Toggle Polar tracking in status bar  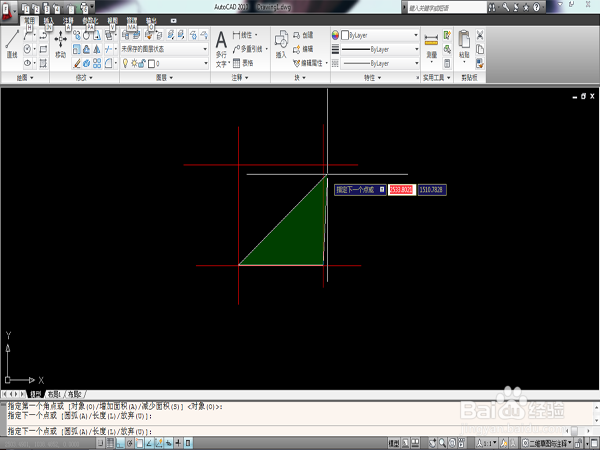click(x=130, y=443)
